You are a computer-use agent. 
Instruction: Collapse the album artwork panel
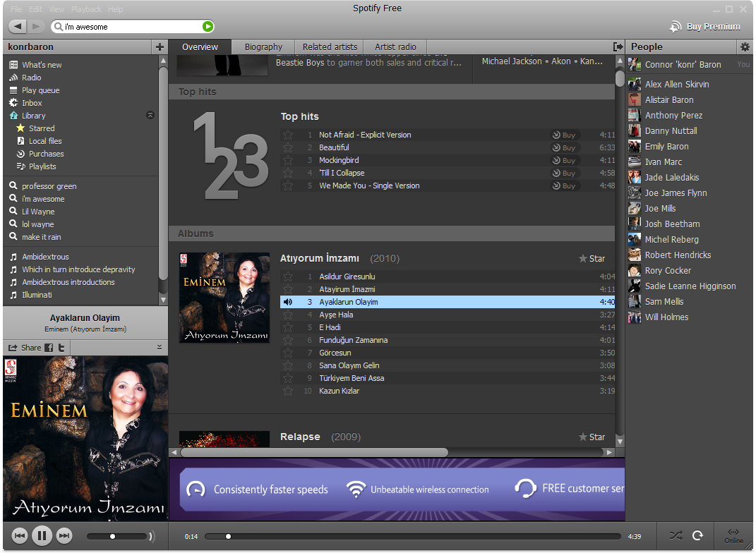[160, 347]
